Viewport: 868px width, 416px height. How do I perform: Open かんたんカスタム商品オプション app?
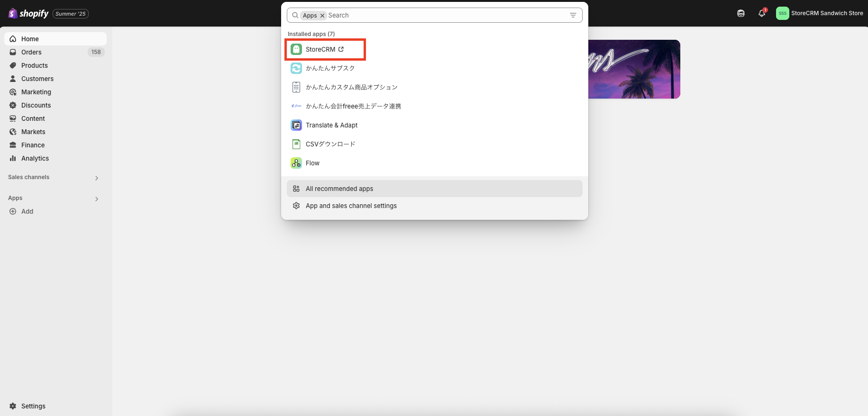point(434,87)
